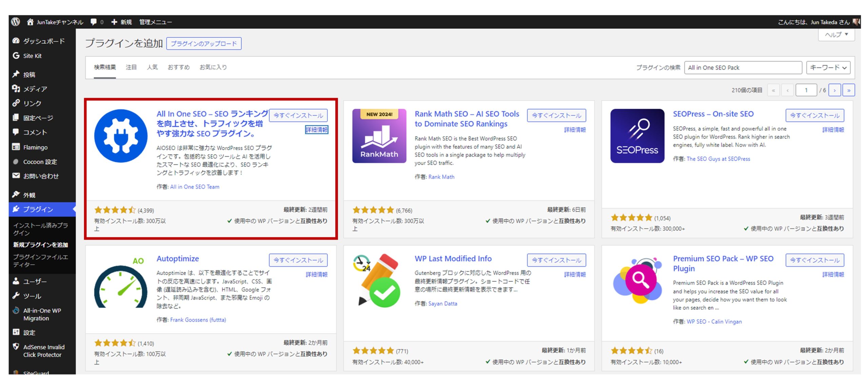The width and height of the screenshot is (868, 391).
Task: Expand the ヘルプ dropdown
Action: (x=836, y=35)
